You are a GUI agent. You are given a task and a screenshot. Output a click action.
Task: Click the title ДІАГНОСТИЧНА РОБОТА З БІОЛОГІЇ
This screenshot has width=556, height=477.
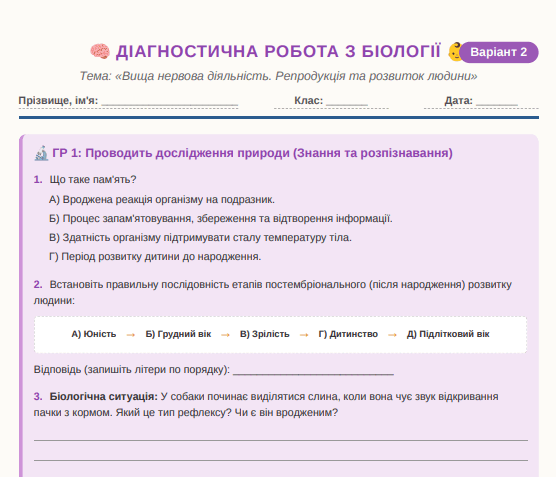pyautogui.click(x=278, y=51)
